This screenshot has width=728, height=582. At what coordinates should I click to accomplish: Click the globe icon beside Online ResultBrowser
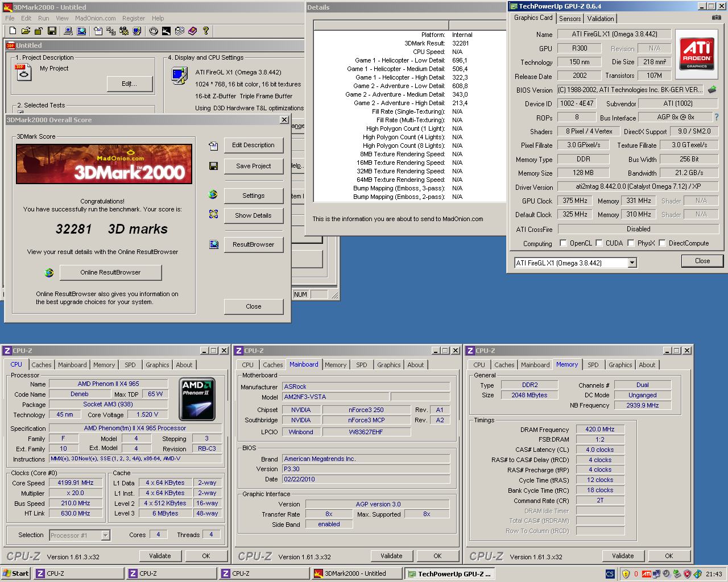(49, 273)
